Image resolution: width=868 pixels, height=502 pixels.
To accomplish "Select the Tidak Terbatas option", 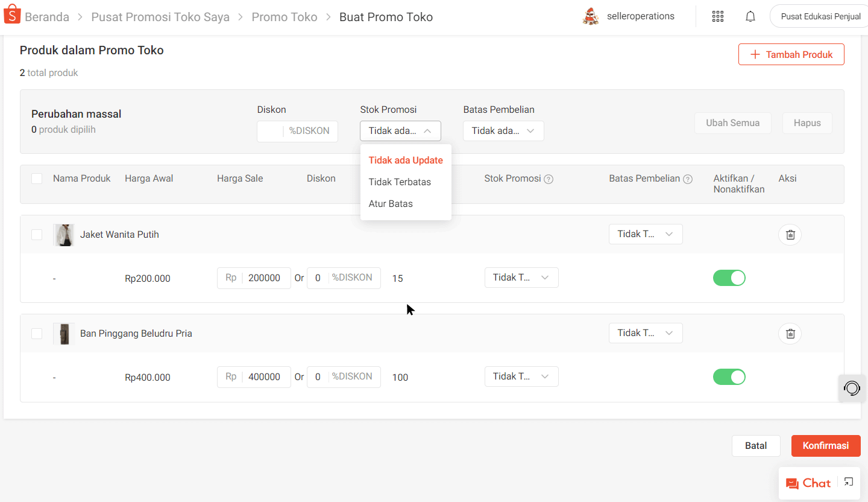I will 400,182.
